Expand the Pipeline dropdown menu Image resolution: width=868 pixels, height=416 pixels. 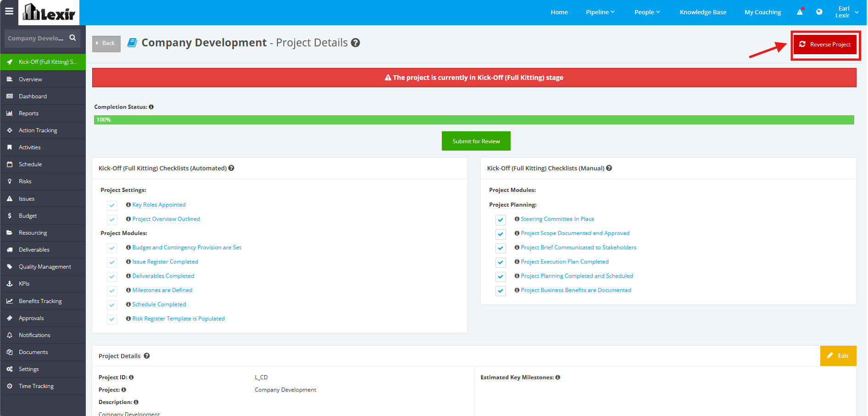600,12
